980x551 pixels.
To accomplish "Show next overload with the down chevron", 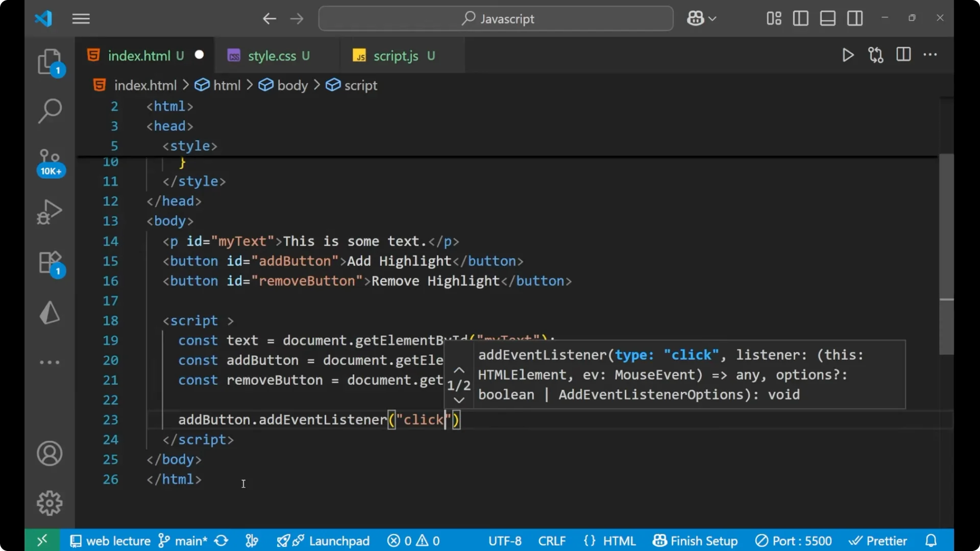I will [x=458, y=399].
